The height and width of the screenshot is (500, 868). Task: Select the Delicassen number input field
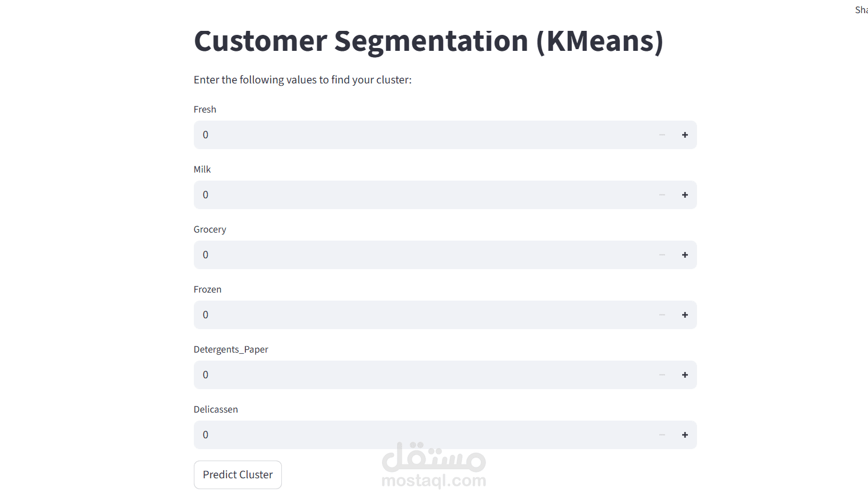coord(400,434)
